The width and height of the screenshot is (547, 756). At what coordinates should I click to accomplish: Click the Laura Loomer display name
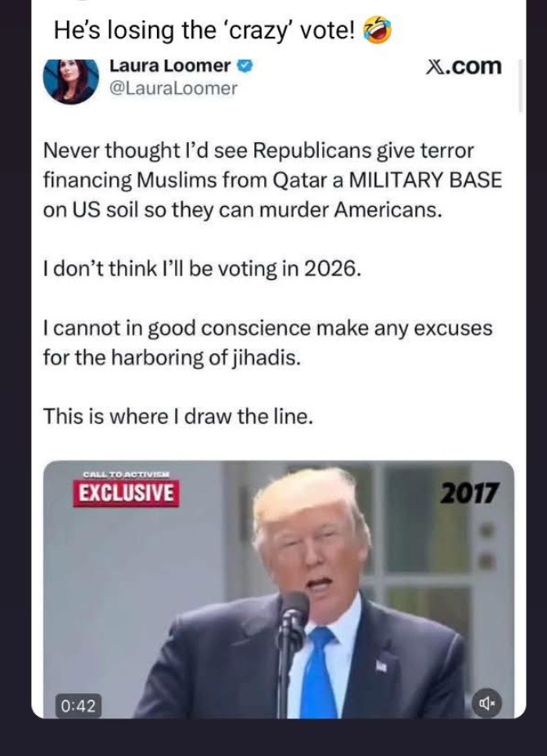point(170,65)
